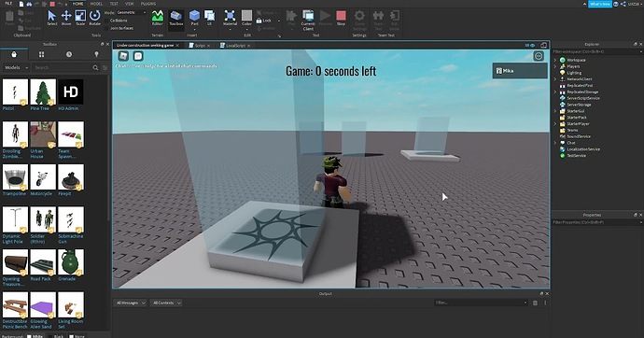Image resolution: width=644 pixels, height=338 pixels.
Task: Click the Lock tool in the Edit group
Action: pos(264,21)
